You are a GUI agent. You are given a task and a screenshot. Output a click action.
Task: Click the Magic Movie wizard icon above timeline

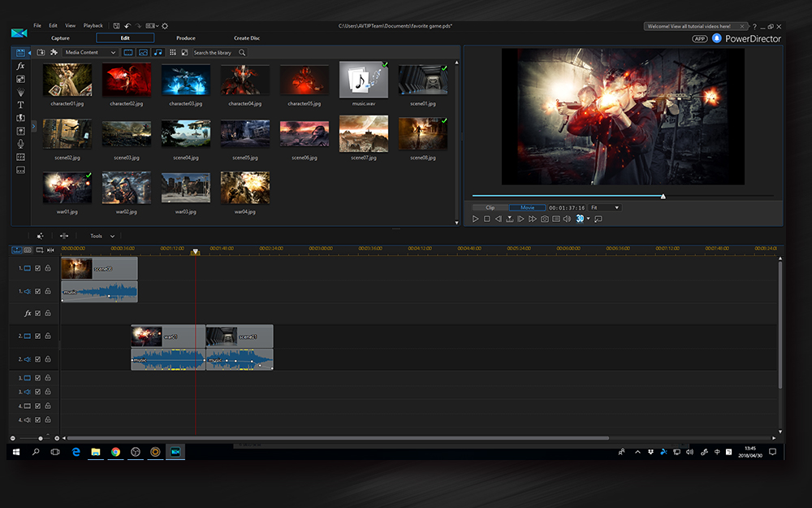click(x=40, y=236)
